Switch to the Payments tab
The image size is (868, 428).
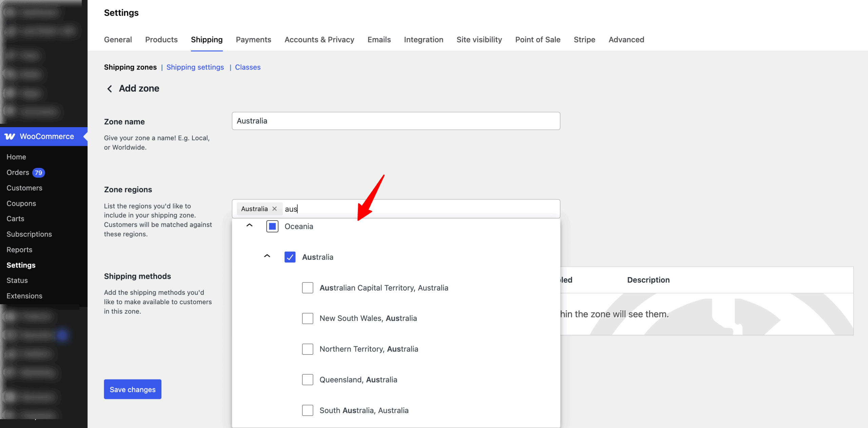coord(253,40)
